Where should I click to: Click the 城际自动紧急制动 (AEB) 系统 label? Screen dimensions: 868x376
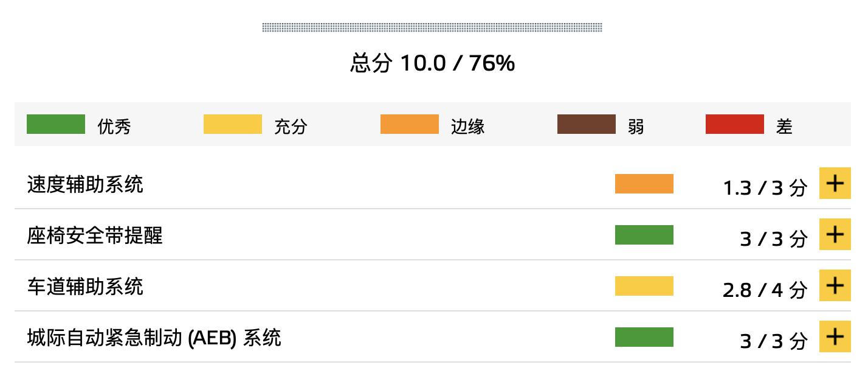[154, 337]
